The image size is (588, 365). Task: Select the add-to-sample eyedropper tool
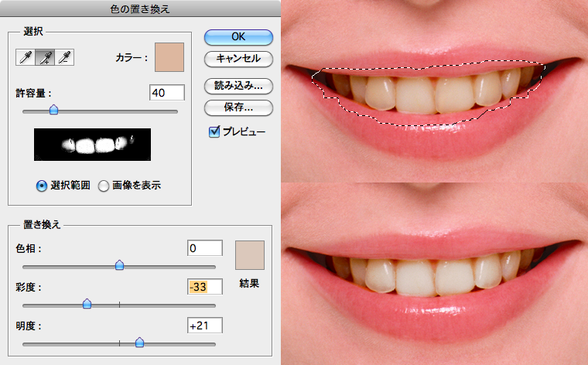coord(45,57)
